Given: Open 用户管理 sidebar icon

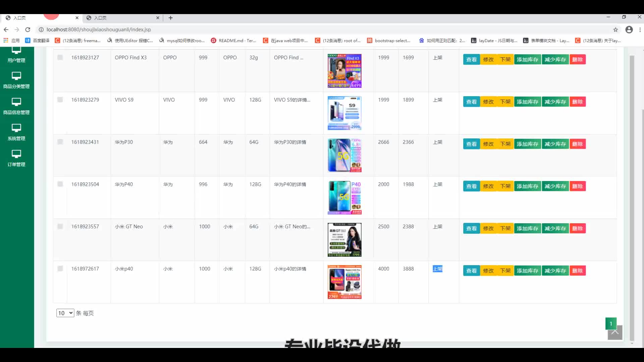Looking at the screenshot, I should pyautogui.click(x=16, y=51).
